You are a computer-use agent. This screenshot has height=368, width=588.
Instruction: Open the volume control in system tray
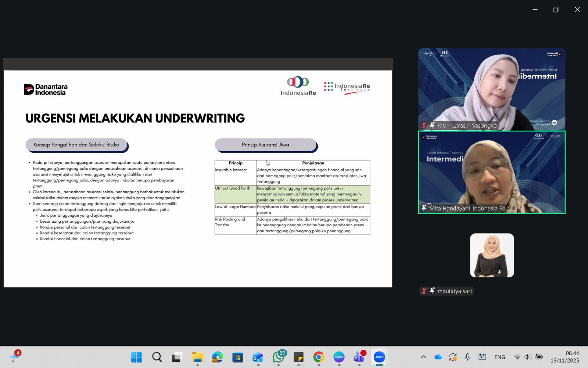(528, 357)
